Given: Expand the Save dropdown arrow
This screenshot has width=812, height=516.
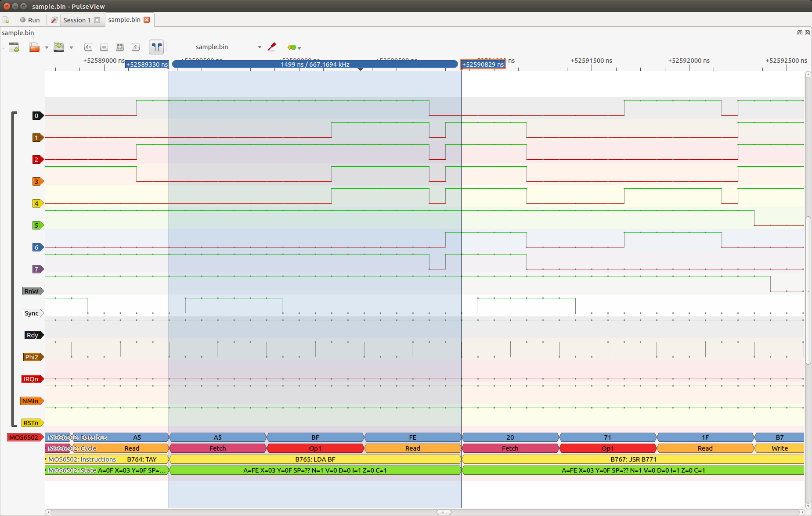Looking at the screenshot, I should pos(71,47).
